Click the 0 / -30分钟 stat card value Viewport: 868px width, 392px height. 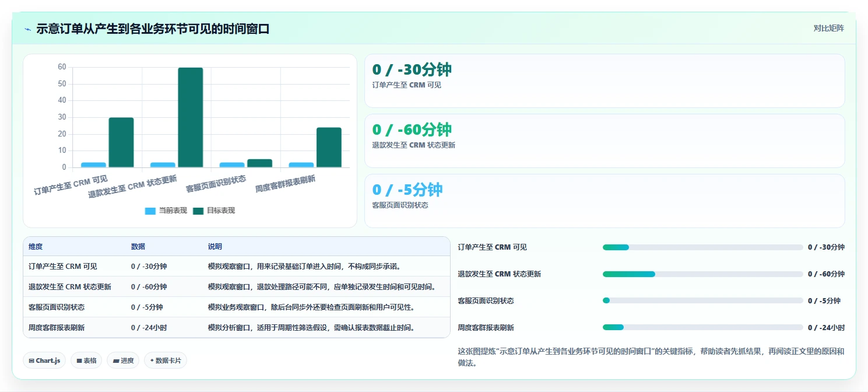point(412,69)
